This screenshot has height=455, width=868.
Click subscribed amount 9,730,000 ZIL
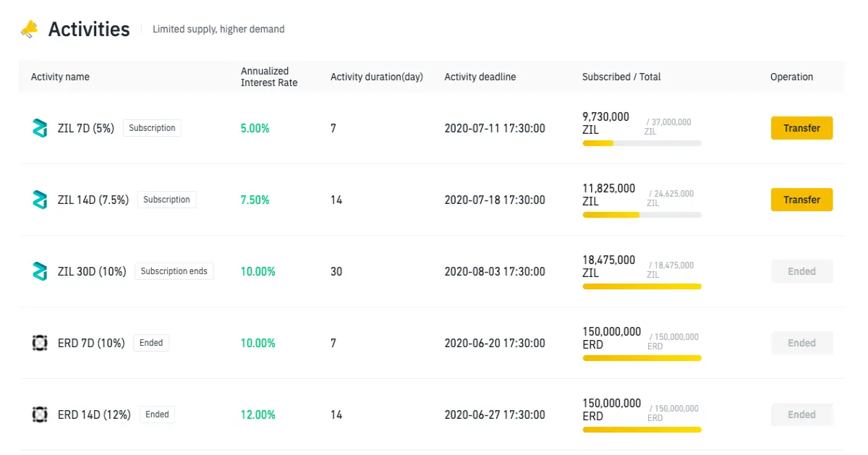606,122
